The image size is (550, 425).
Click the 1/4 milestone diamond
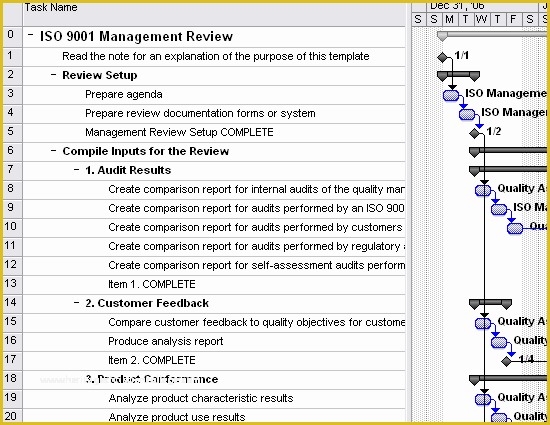tap(507, 361)
